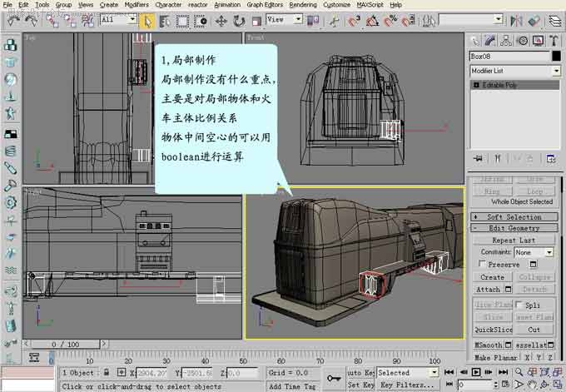Viewport: 566px width, 392px height.
Task: Toggle the Angle Snap icon
Action: tap(372, 21)
